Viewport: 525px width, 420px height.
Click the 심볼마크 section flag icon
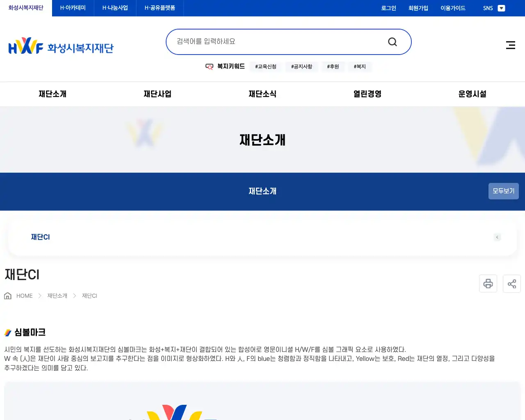[x=7, y=332]
